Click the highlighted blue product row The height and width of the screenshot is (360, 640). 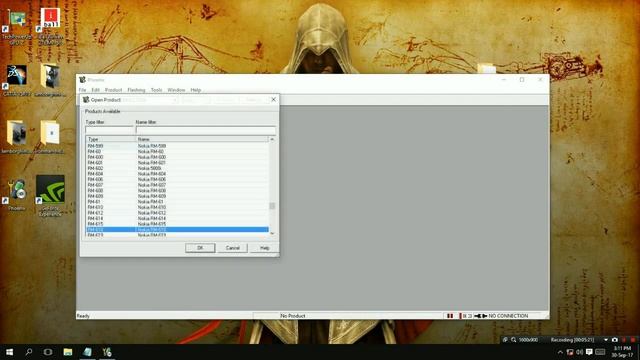[177, 230]
